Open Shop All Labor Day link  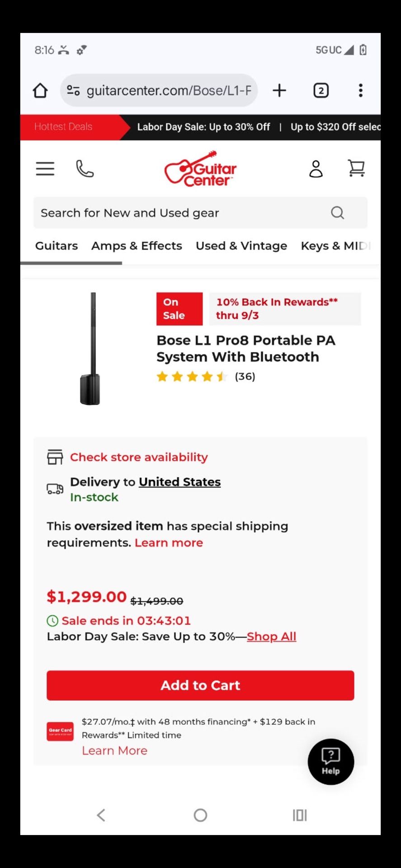coord(271,637)
